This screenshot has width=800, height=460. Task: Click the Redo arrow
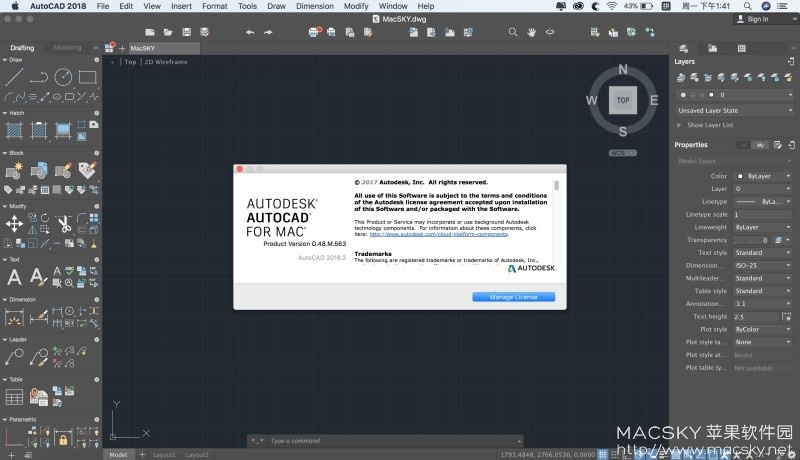point(268,32)
